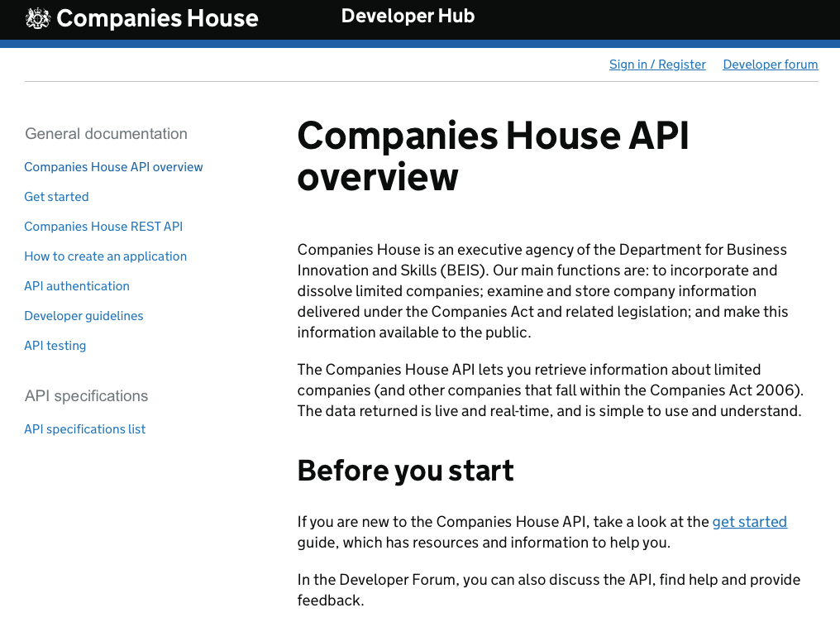
Task: Open Companies House REST API in sidebar
Action: coord(103,227)
